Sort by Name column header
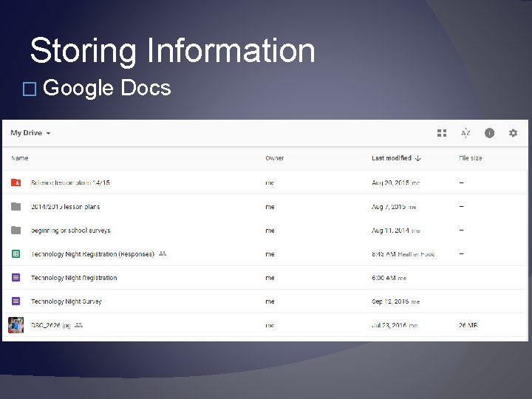 coord(20,158)
